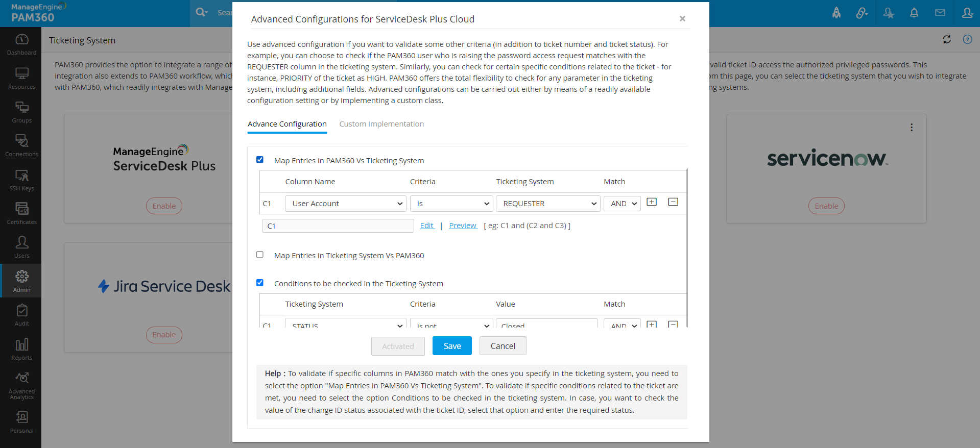Go to Resources in the sidebar
The width and height of the screenshot is (980, 448).
21,78
